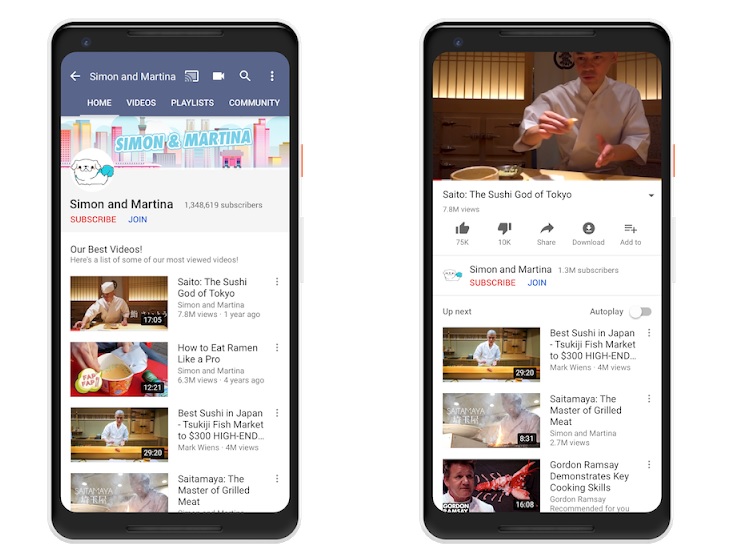Image resolution: width=735 pixels, height=555 pixels.
Task: Open options for Gordon Ramsay video
Action: (x=649, y=465)
